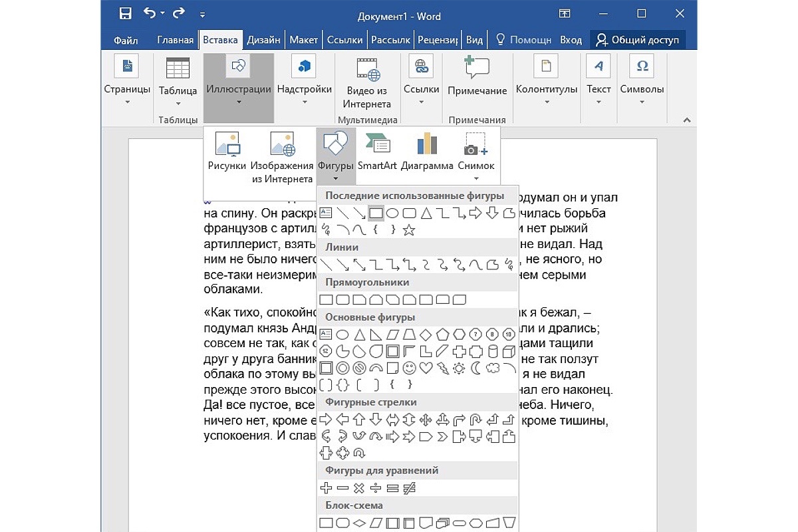Select the no-symbol prohibition shape
This screenshot has width=798, height=532.
(359, 368)
